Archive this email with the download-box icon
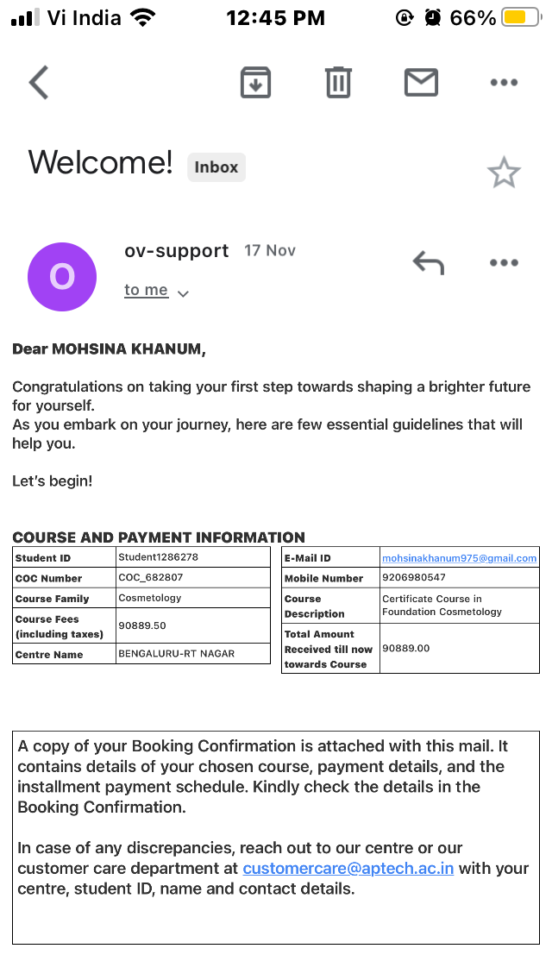Image resolution: width=552 pixels, height=980 pixels. [255, 83]
